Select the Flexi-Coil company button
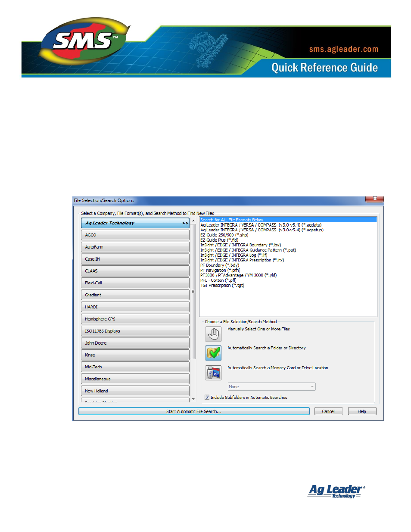The height and width of the screenshot is (532, 411). (x=135, y=283)
